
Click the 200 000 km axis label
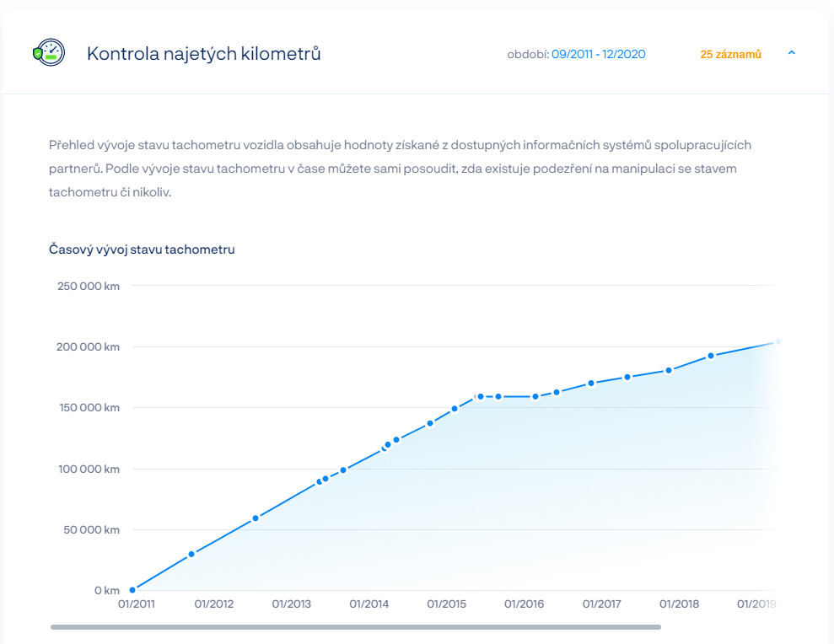tap(88, 346)
